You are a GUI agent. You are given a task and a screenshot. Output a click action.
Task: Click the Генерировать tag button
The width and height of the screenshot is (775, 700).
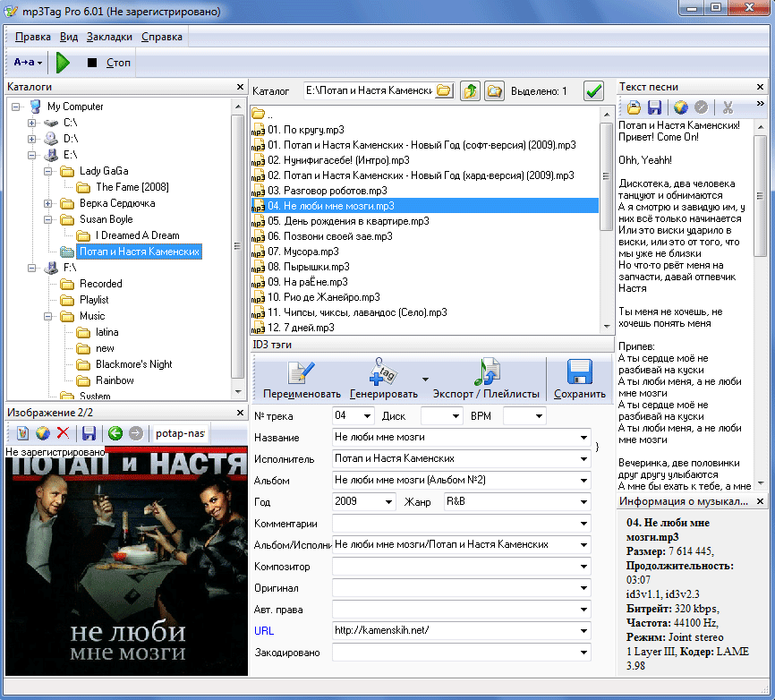tap(384, 380)
